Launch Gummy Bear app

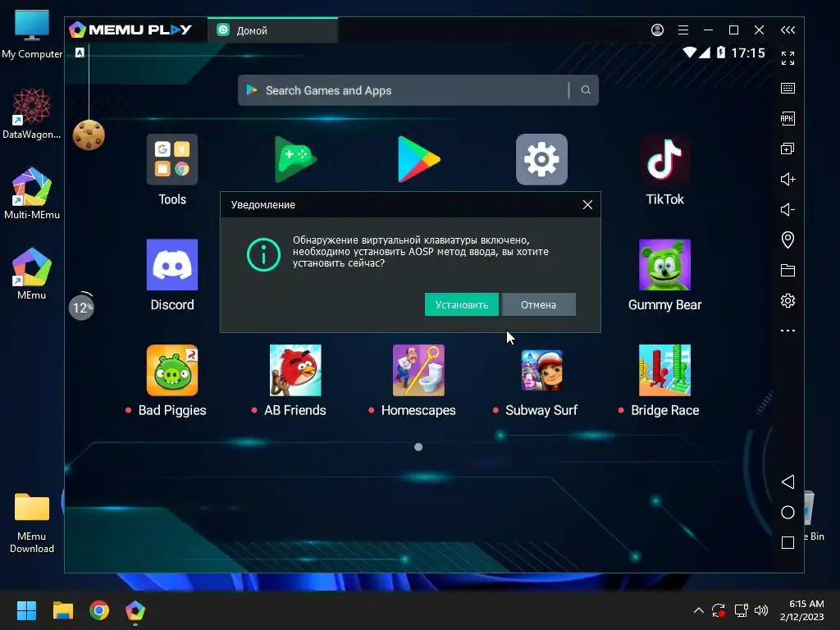pyautogui.click(x=664, y=265)
